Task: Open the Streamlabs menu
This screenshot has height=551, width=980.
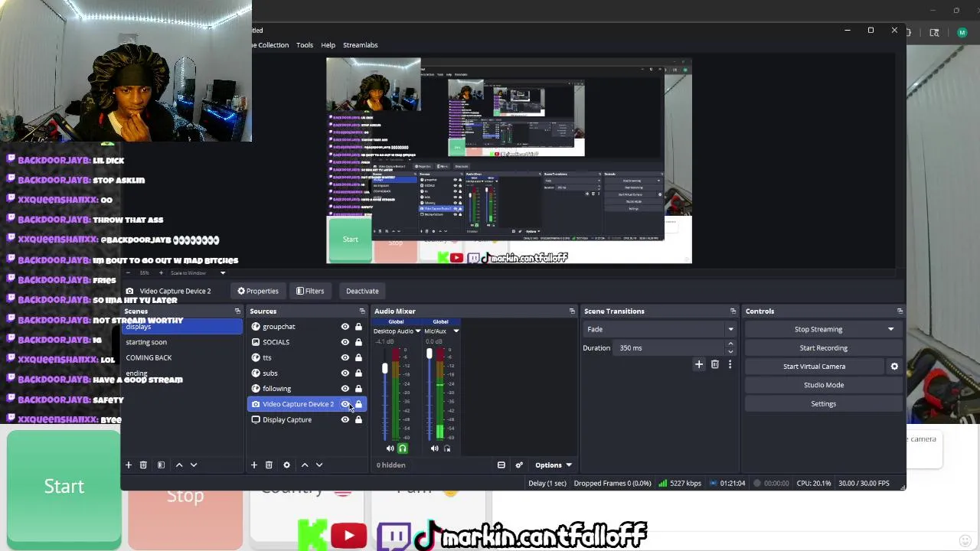Action: (x=360, y=45)
